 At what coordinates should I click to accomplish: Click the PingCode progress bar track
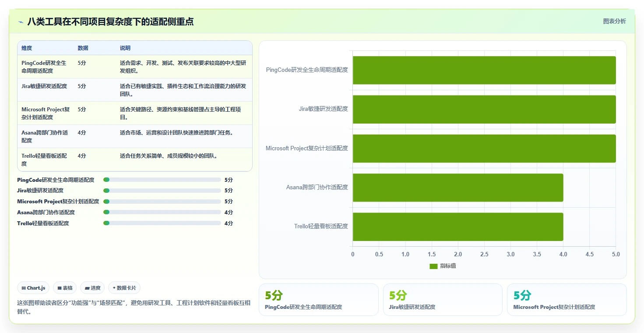coord(162,180)
